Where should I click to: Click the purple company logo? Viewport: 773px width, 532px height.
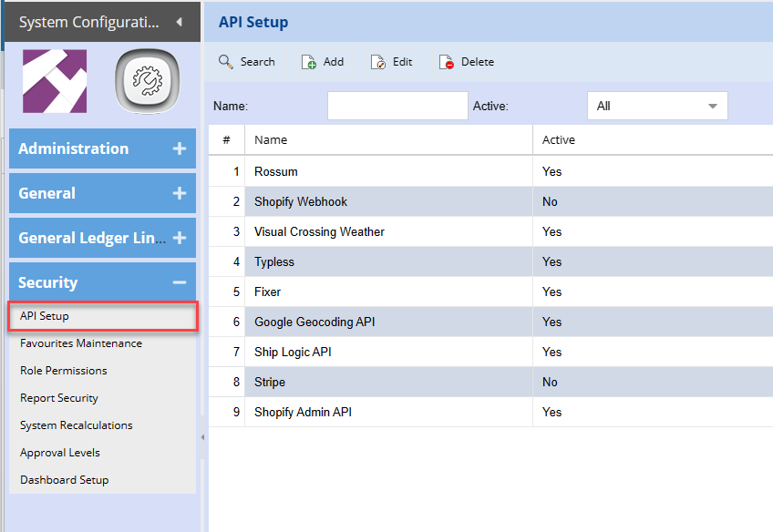pyautogui.click(x=55, y=81)
